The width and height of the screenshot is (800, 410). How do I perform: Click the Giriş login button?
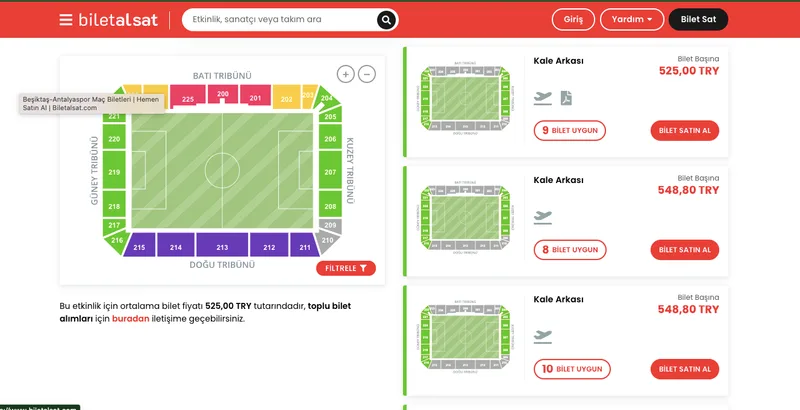coord(573,19)
